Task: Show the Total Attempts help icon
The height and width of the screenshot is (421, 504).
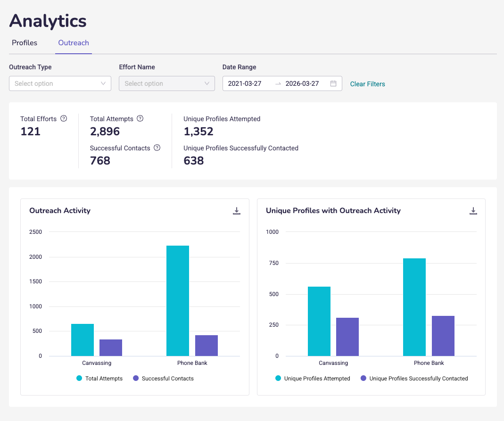Action: (x=140, y=119)
